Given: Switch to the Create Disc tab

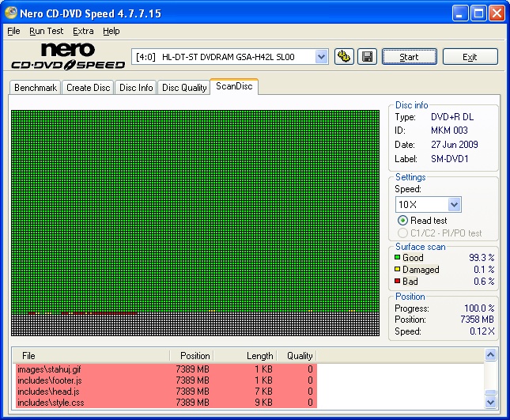Looking at the screenshot, I should tap(88, 88).
